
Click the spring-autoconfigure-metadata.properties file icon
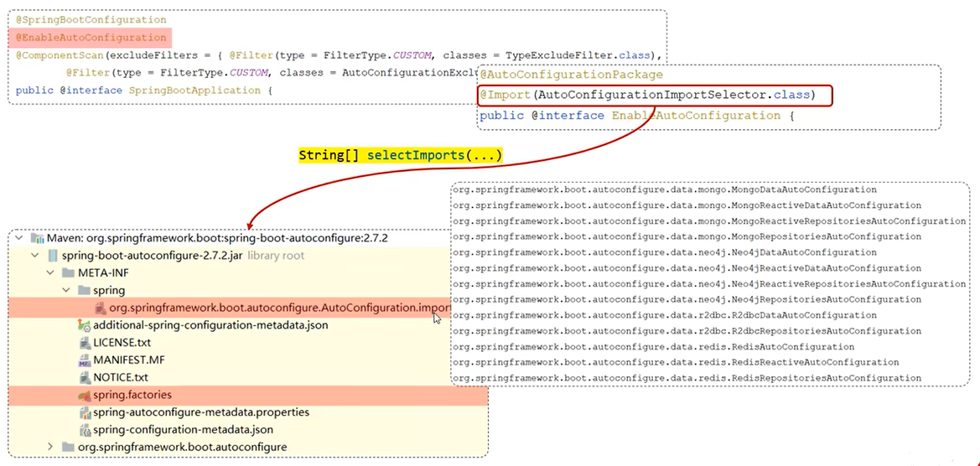[85, 412]
